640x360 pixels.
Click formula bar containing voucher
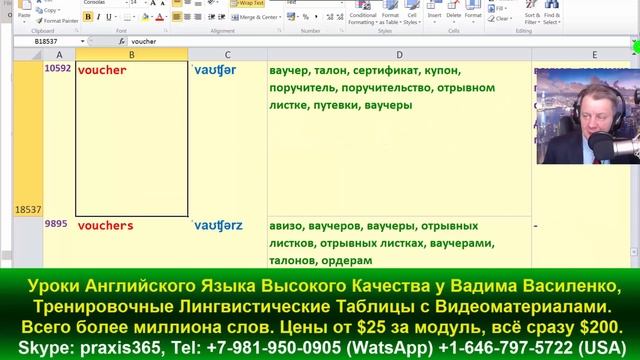point(380,41)
